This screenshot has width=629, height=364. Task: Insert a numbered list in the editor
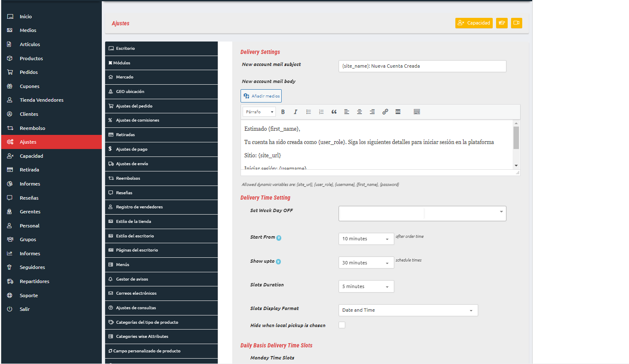(321, 112)
